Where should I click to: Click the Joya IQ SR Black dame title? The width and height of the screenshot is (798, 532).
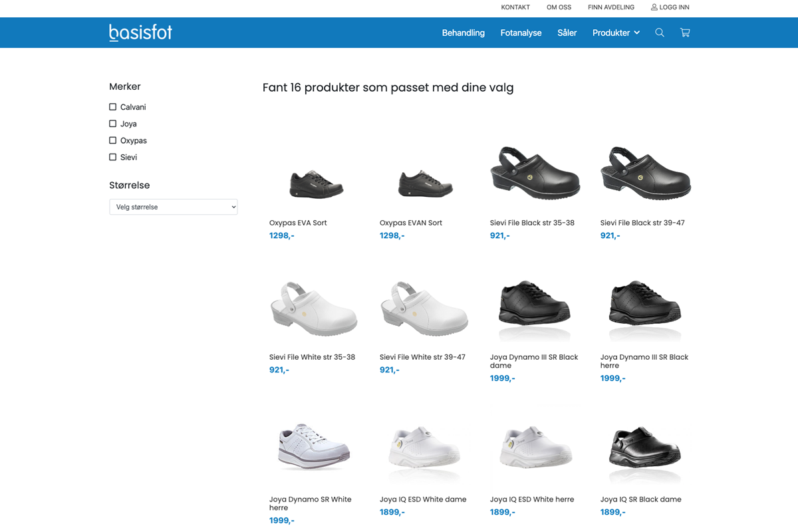pos(641,499)
